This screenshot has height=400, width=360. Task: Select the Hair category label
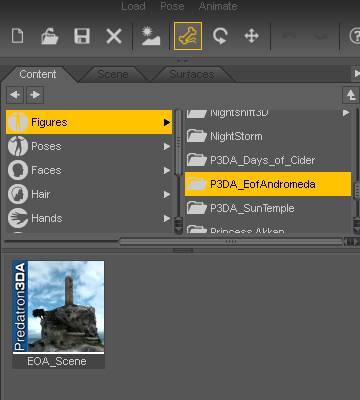[41, 194]
